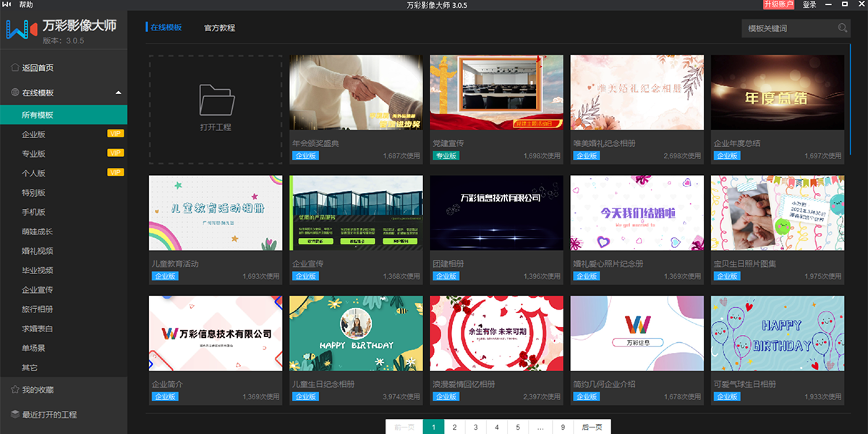Click the VIP badge beside 企业版

(115, 134)
